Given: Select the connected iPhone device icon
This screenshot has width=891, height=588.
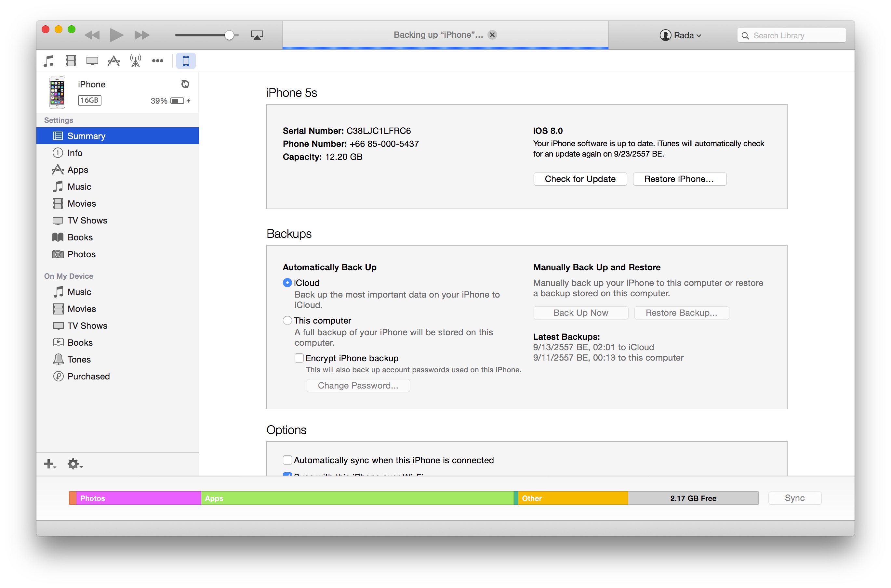Looking at the screenshot, I should [186, 60].
